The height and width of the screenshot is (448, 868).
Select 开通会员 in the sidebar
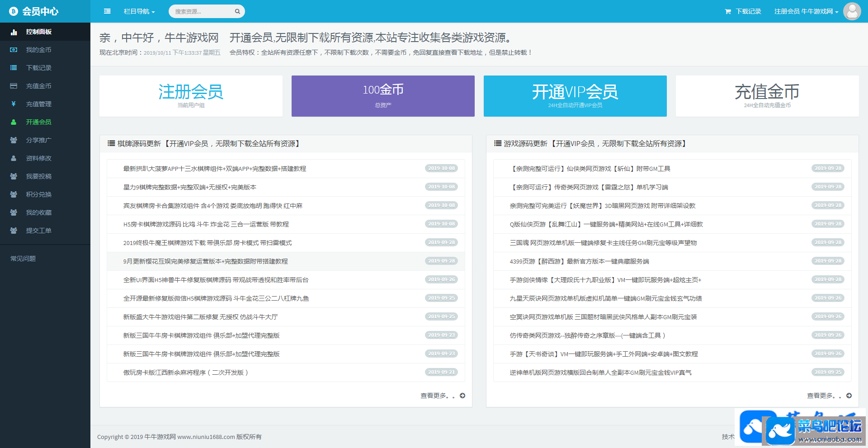[45, 122]
